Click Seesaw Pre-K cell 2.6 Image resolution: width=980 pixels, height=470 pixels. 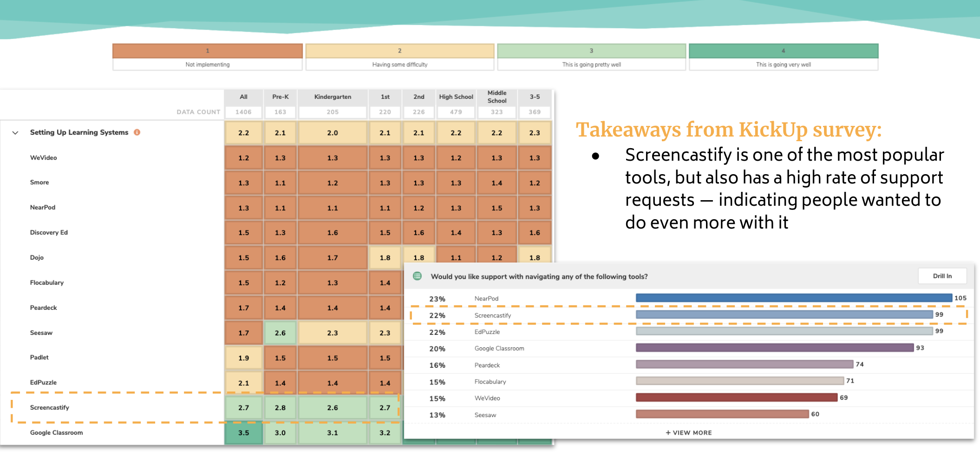click(x=281, y=333)
